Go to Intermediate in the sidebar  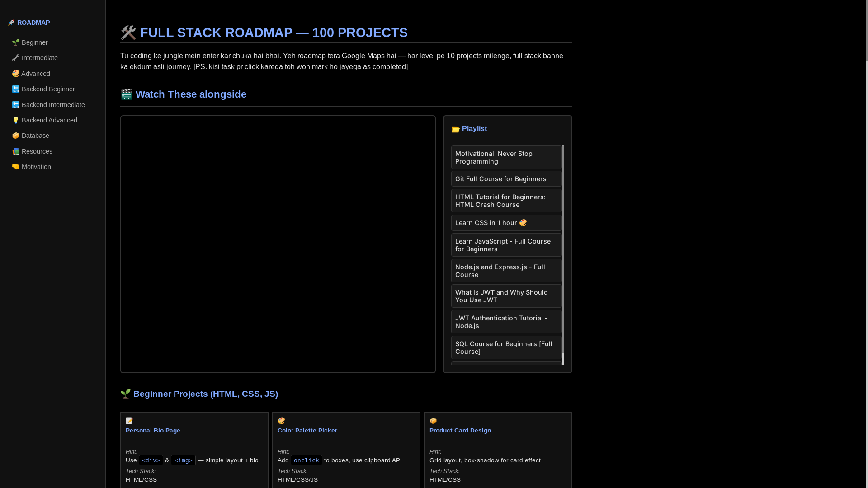click(x=52, y=58)
